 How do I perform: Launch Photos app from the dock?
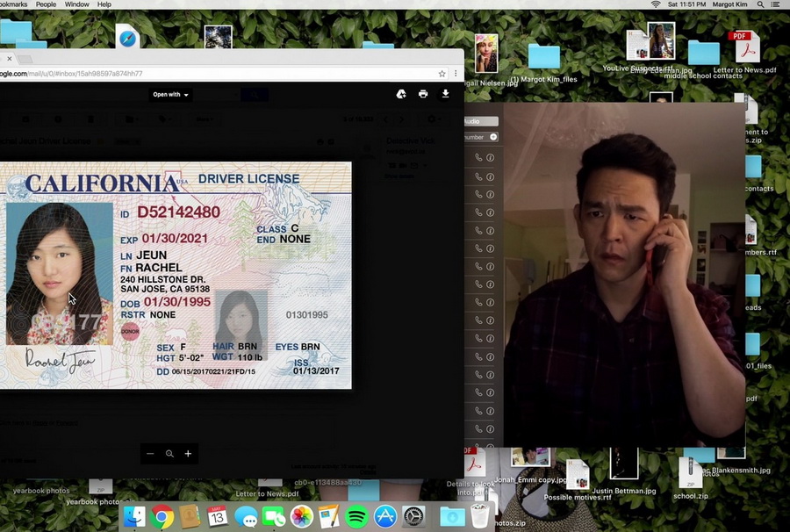301,516
